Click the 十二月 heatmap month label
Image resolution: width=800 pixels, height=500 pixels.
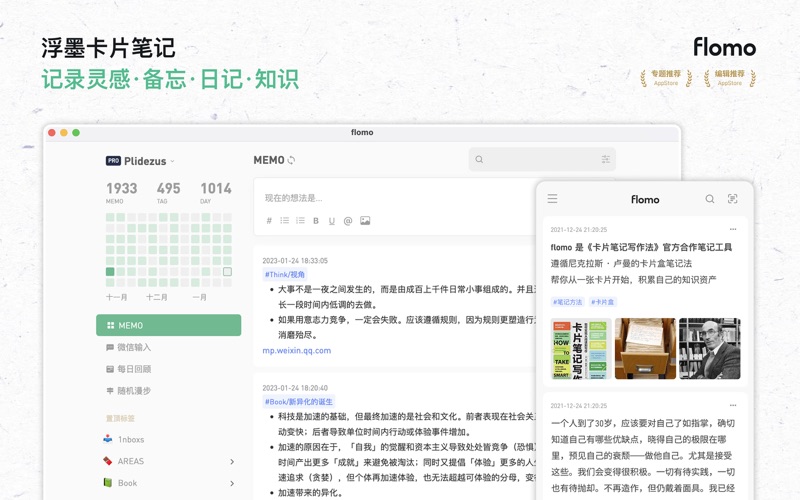157,297
